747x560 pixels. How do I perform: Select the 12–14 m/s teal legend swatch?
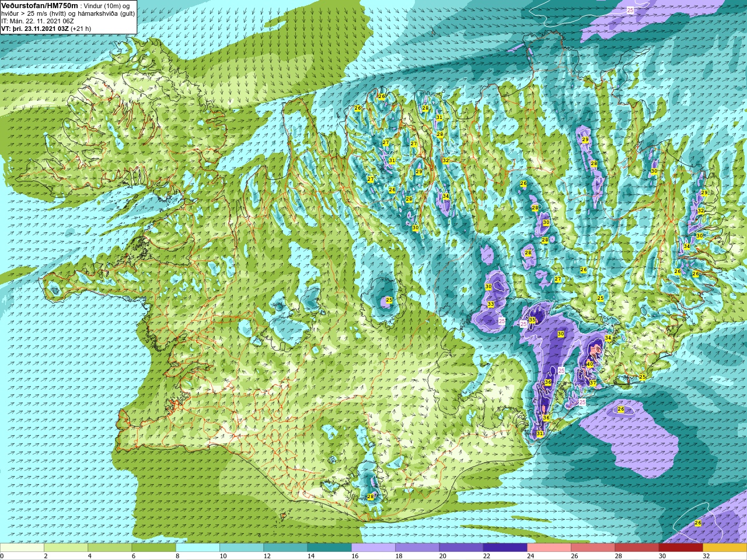tap(285, 548)
